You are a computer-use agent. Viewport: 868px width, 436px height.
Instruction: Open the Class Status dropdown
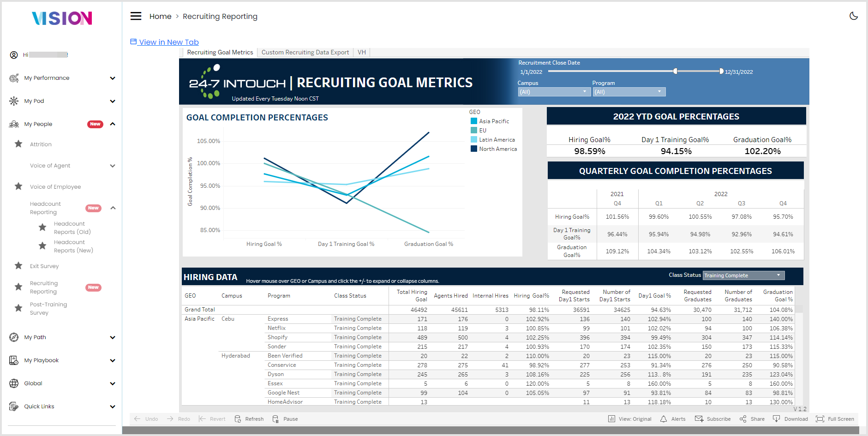tap(743, 275)
